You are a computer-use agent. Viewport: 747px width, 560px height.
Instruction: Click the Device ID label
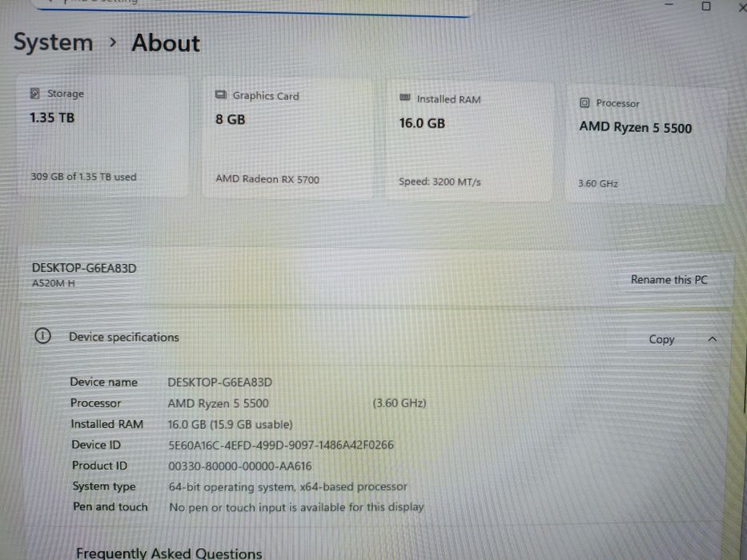96,445
